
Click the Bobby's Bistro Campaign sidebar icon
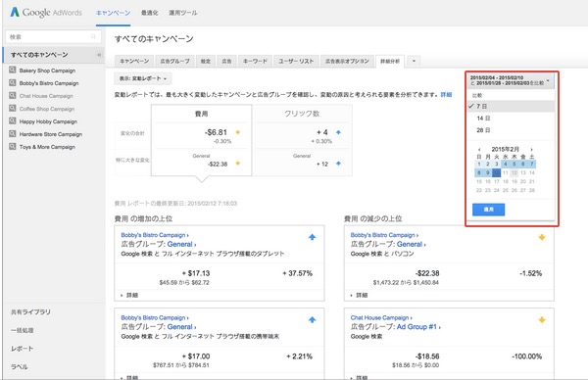tap(13, 83)
